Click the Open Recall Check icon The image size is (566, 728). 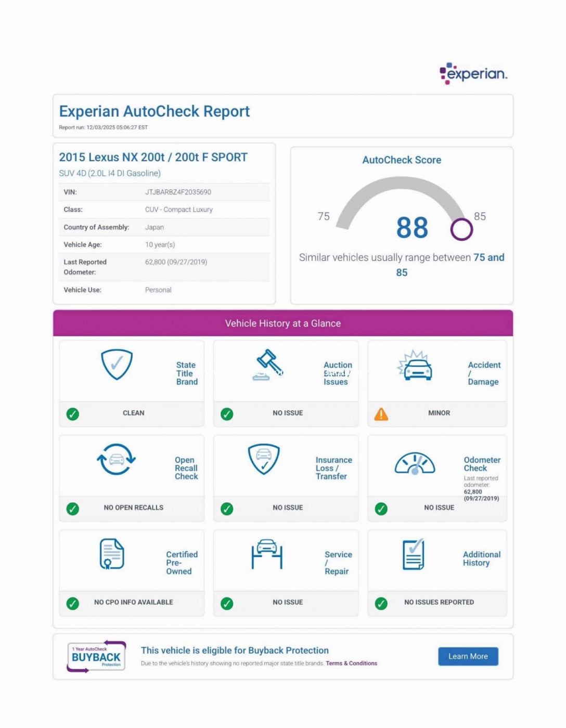(116, 459)
